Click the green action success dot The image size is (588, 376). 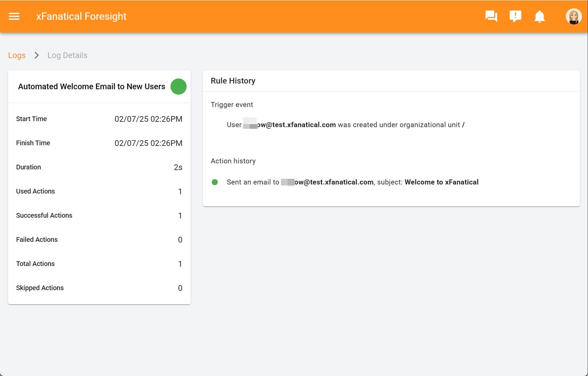(215, 182)
